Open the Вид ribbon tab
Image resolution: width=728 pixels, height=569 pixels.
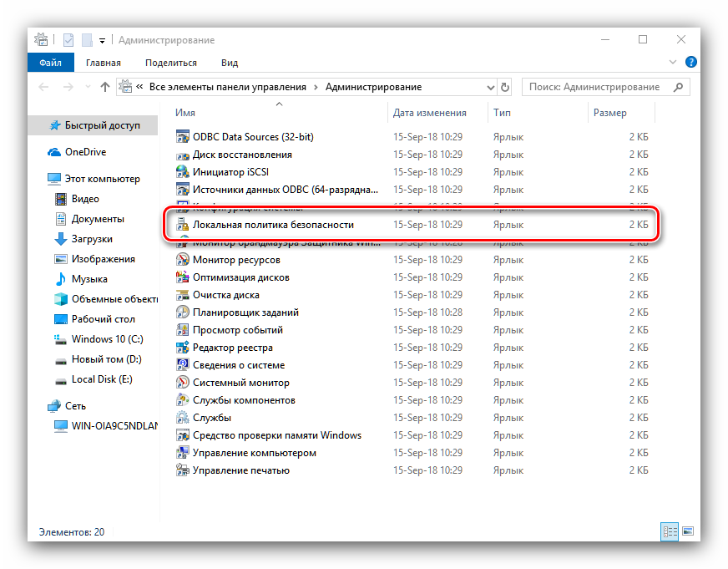[230, 63]
